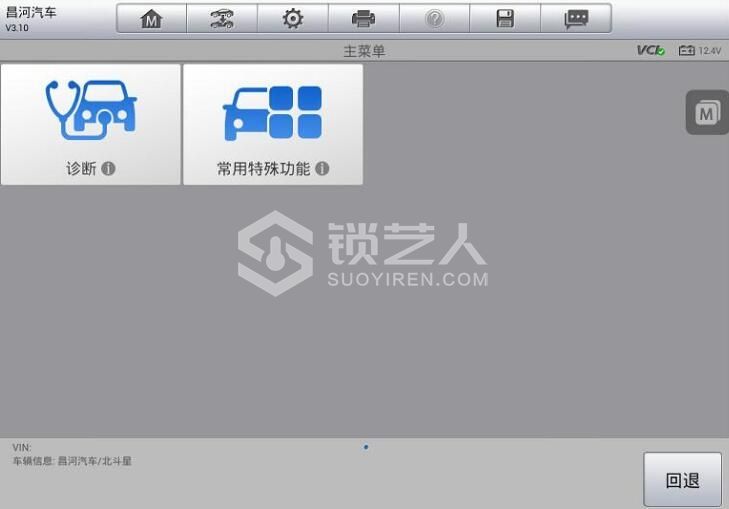Go to the home M icon
The height and width of the screenshot is (509, 729).
152,19
